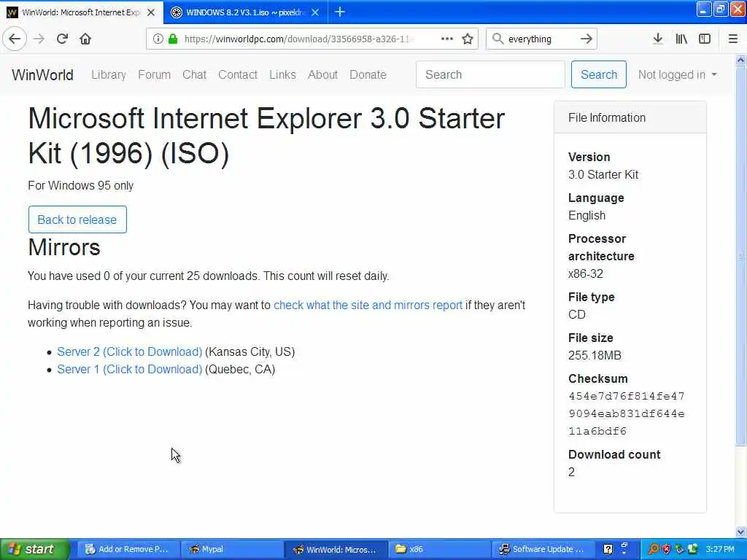Image resolution: width=747 pixels, height=560 pixels.
Task: Switch to the Software Update taskbar button
Action: (x=543, y=549)
